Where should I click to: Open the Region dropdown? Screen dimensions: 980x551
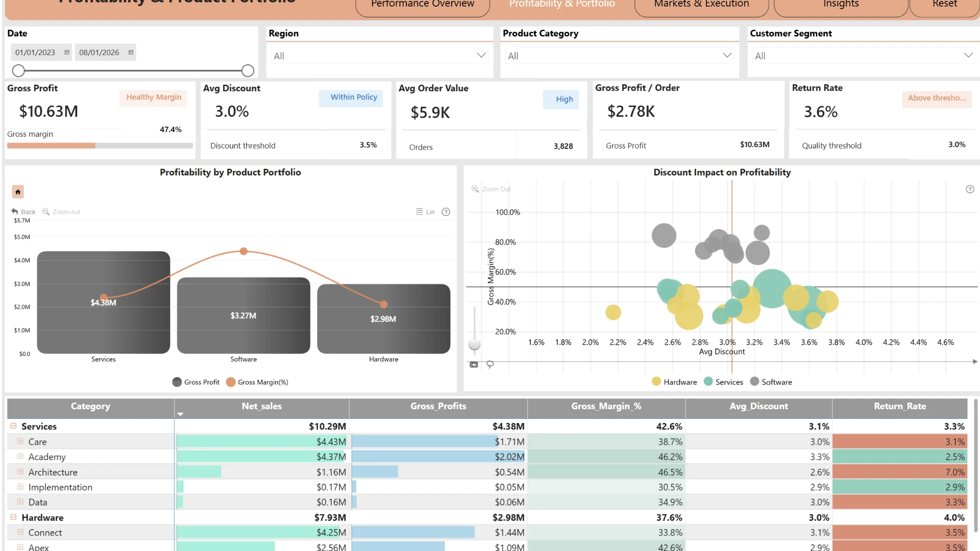coord(380,56)
